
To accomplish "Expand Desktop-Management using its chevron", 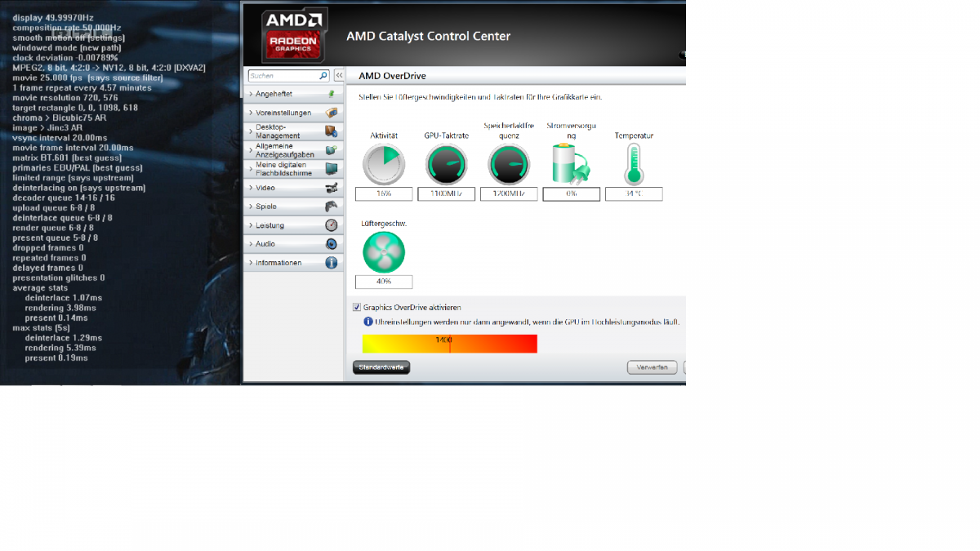I will [x=251, y=131].
